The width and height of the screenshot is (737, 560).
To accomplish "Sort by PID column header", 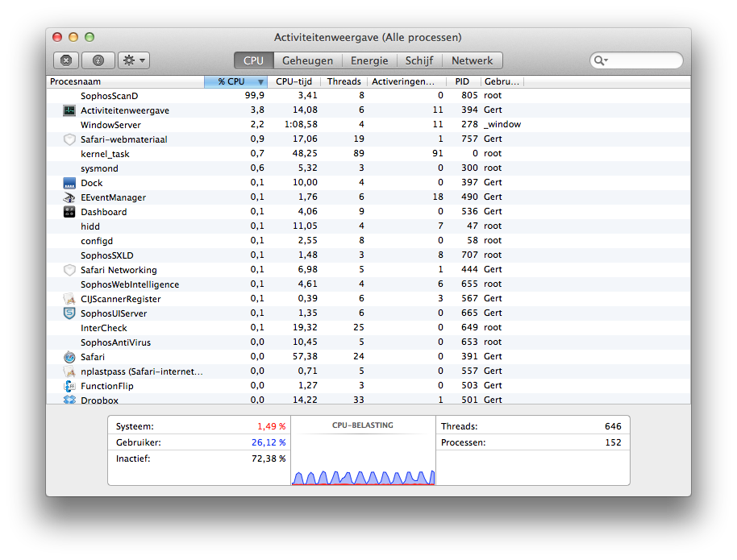I will pos(462,81).
